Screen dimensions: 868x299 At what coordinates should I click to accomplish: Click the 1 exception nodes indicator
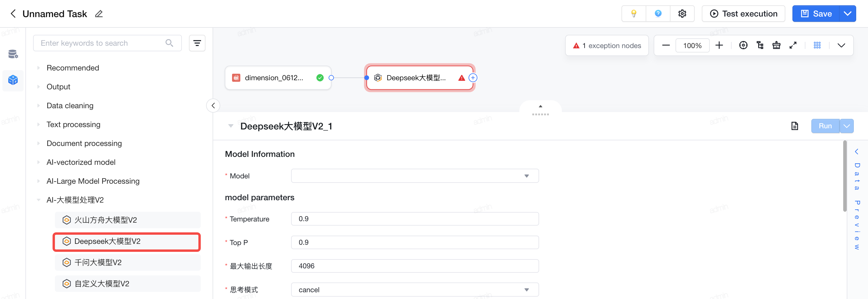pyautogui.click(x=606, y=46)
